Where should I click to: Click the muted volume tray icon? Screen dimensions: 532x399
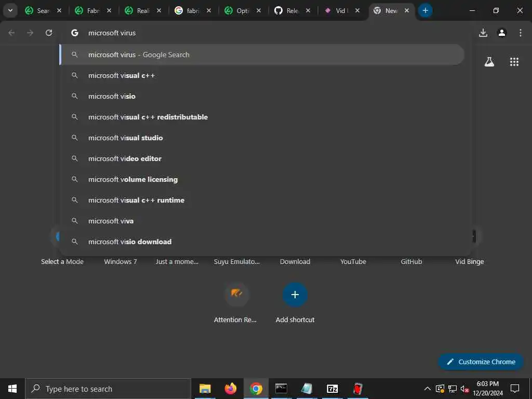point(464,389)
